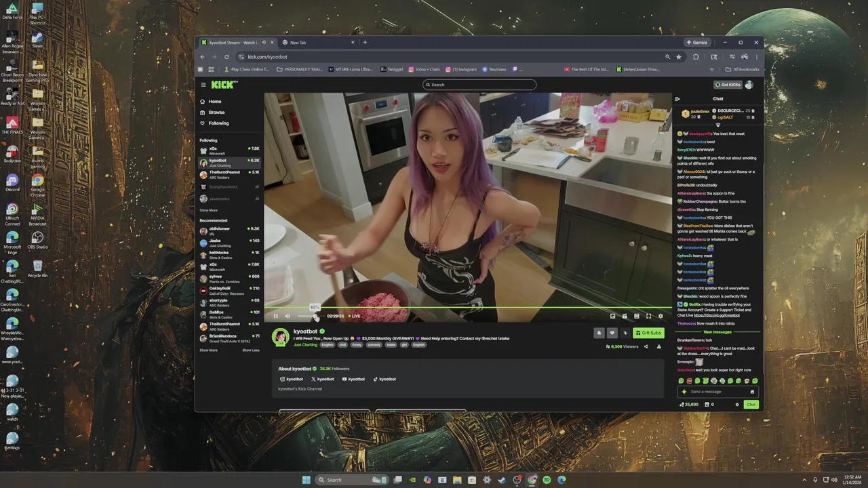
Task: Open a new browser tab
Action: (365, 42)
